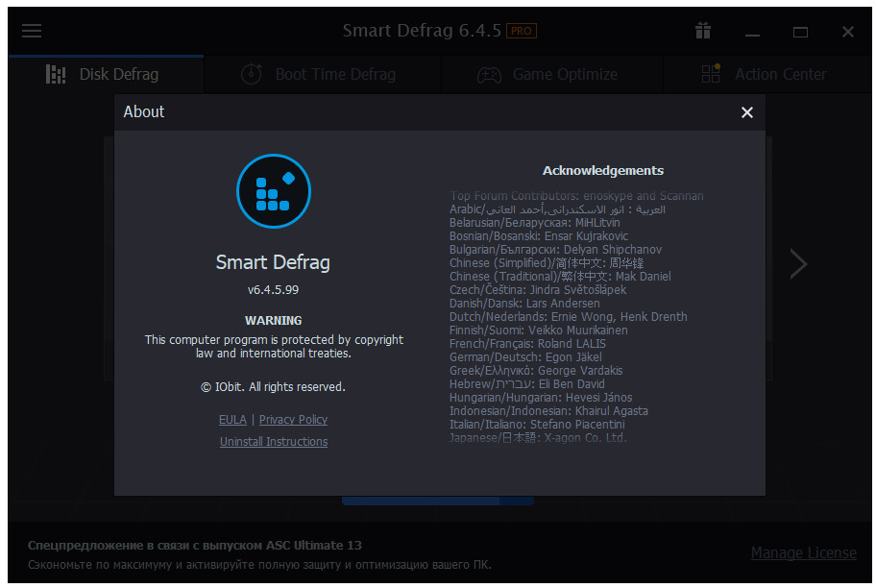This screenshot has height=588, width=876.
Task: Open the EULA link
Action: 232,420
